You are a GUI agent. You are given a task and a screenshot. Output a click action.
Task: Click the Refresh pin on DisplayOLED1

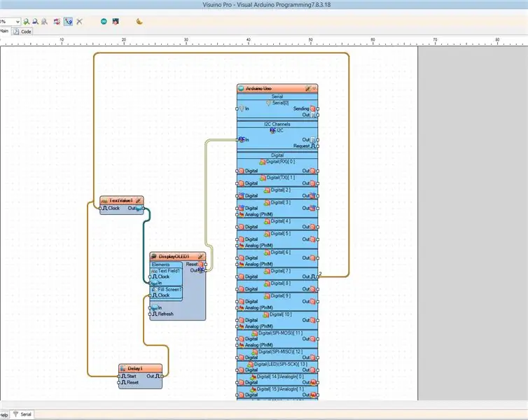150,314
